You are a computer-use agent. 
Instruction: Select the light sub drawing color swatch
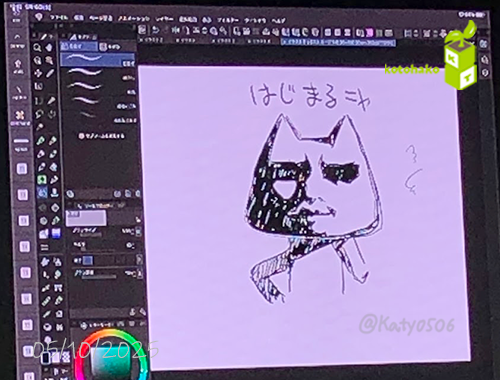click(x=56, y=358)
